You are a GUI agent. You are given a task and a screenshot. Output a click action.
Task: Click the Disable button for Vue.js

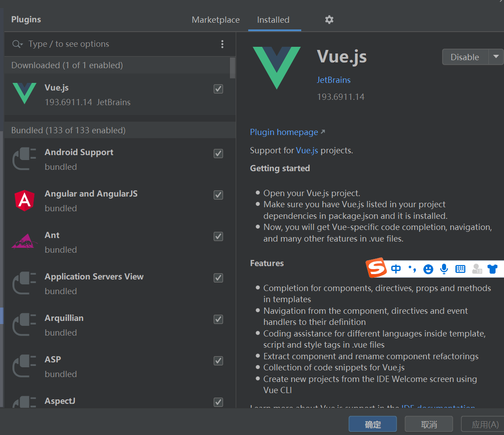click(x=465, y=57)
